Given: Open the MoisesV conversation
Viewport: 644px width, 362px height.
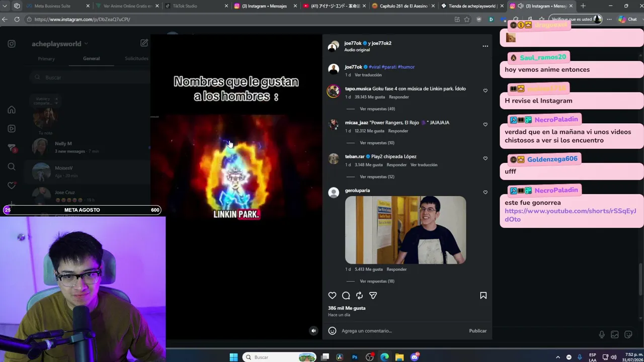Looking at the screenshot, I should click(90, 171).
